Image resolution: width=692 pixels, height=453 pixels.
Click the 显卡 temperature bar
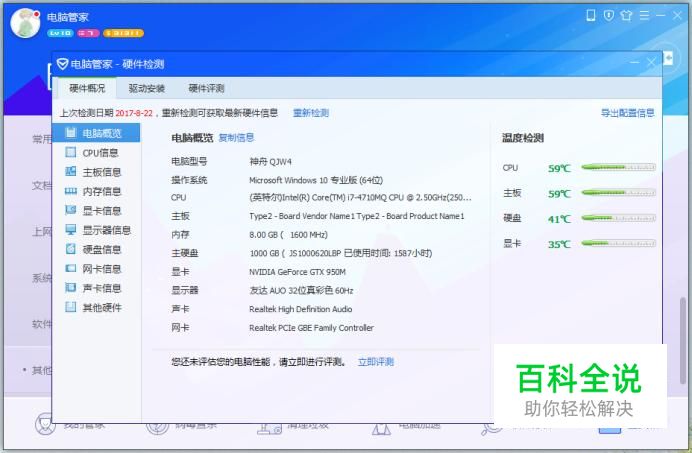618,243
